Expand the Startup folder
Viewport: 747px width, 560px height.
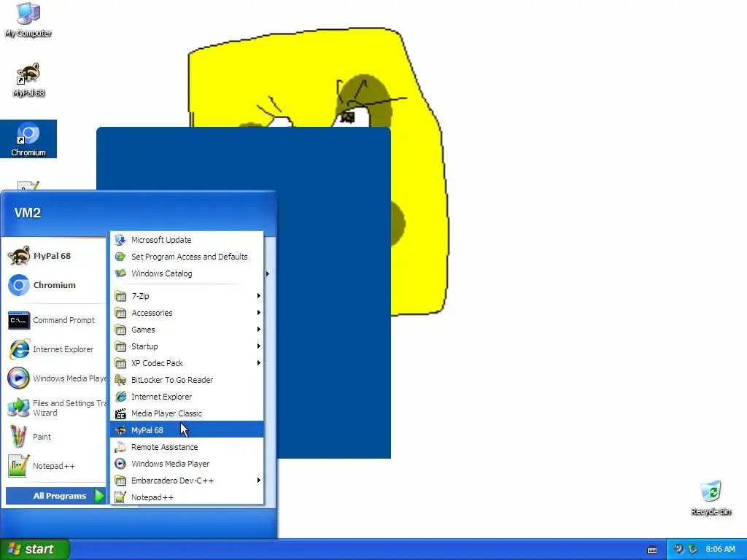pos(187,346)
